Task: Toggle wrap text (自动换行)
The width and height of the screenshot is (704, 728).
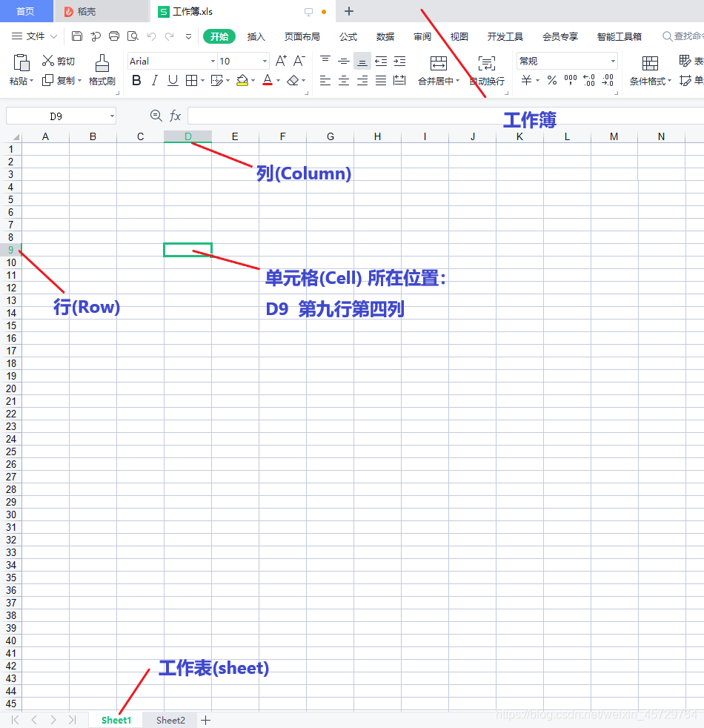Action: pos(487,70)
